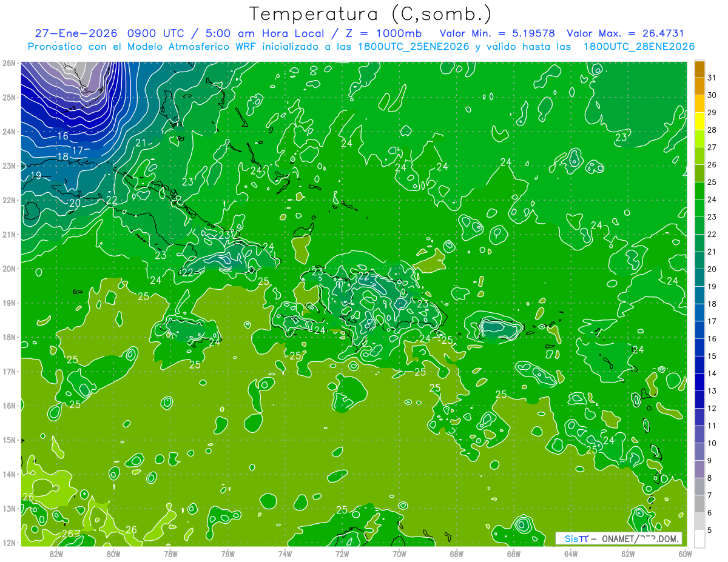Click the ONAMET/REP.DOM. credit box
Screen dimensions: 728x562
coord(618,538)
